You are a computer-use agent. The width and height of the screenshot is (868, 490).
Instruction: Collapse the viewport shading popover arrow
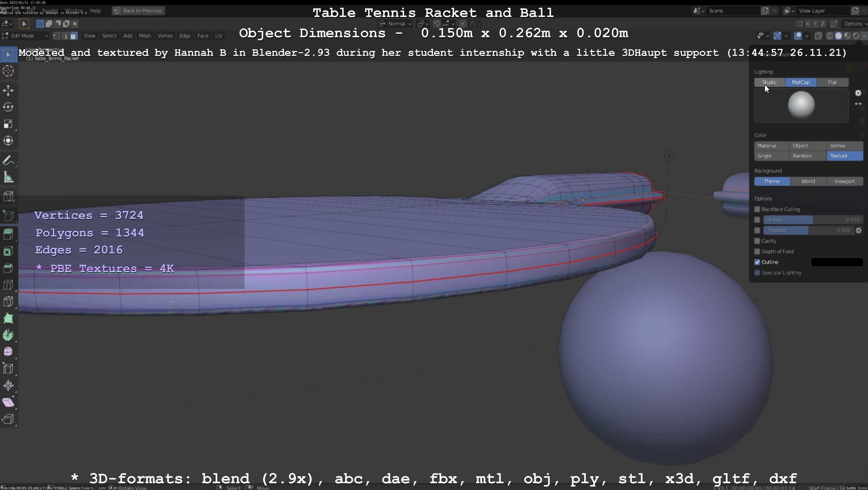(x=864, y=36)
